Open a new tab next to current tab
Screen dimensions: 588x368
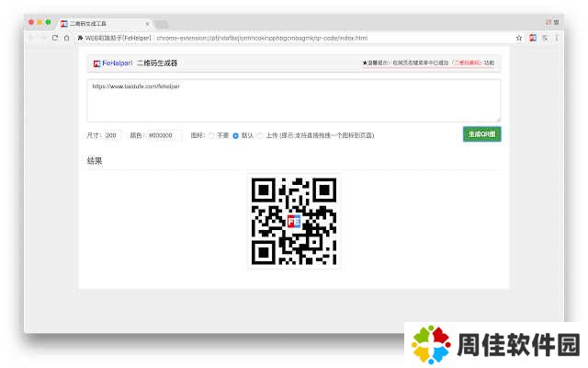pos(162,22)
